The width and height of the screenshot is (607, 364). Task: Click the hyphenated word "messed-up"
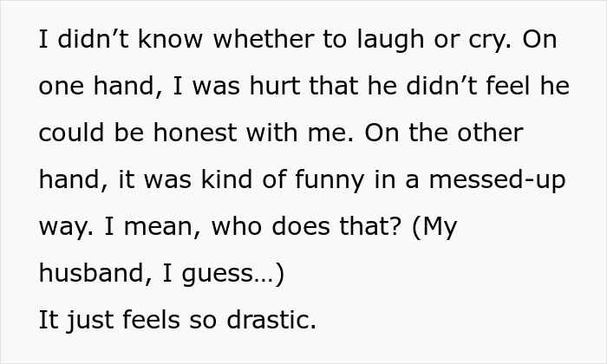[x=497, y=181]
